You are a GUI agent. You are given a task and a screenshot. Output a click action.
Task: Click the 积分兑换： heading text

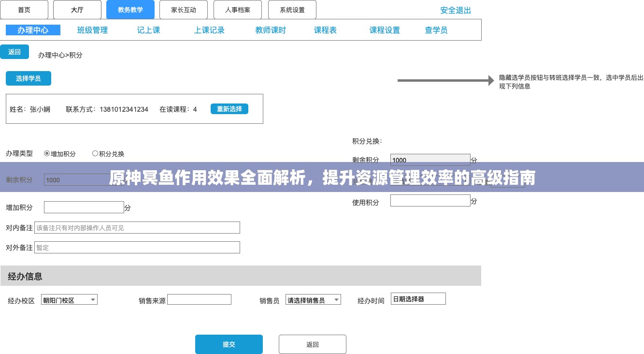(x=367, y=141)
